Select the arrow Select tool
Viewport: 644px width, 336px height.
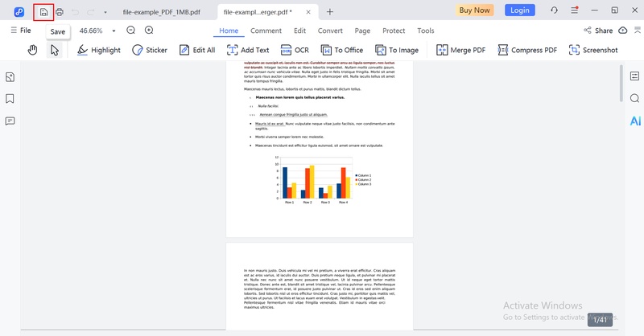pyautogui.click(x=55, y=50)
